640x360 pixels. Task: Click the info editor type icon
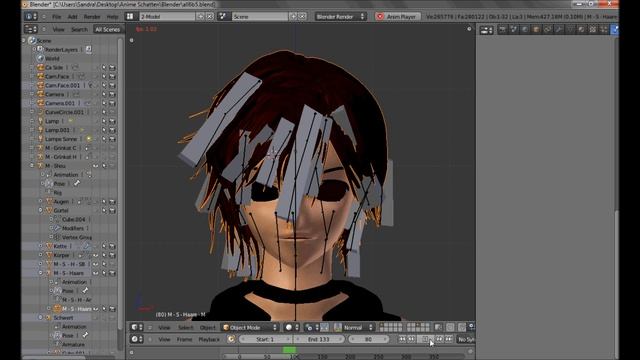31,17
